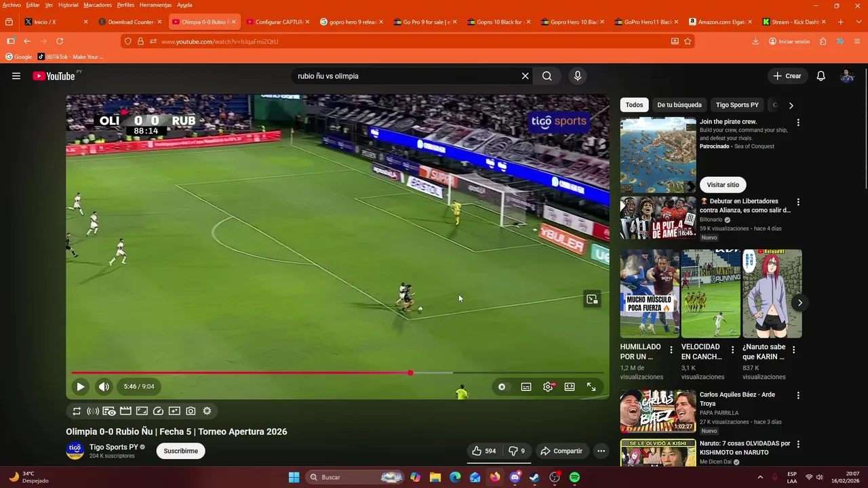Open Steam from Windows taskbar
The image size is (868, 488).
[534, 477]
